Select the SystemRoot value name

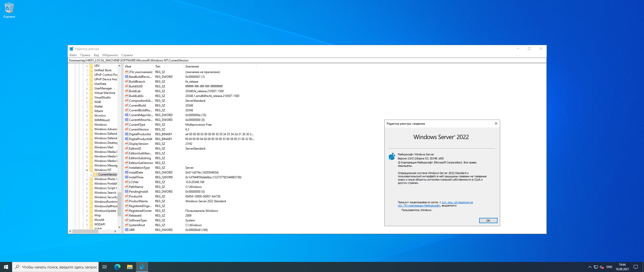137,225
